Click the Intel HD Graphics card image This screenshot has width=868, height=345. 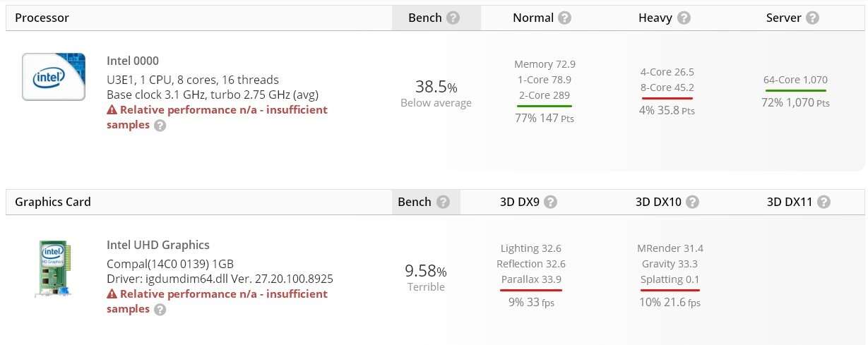54,268
